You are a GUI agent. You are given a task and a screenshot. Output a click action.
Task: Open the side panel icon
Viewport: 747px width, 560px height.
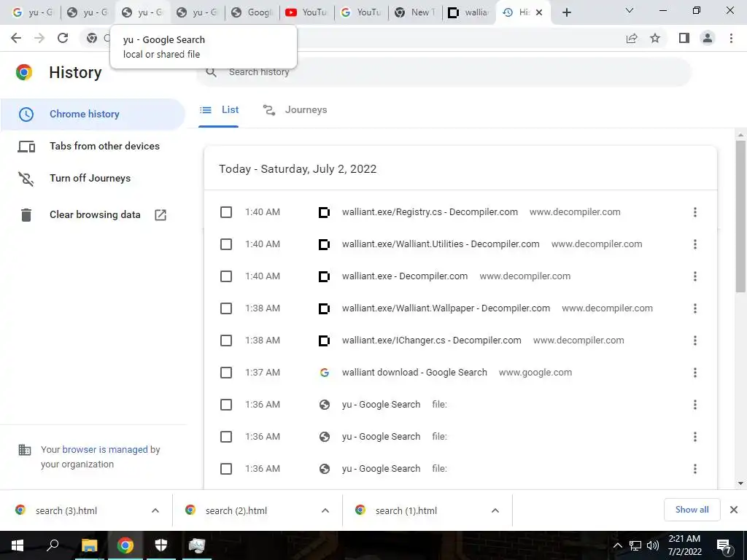pyautogui.click(x=684, y=38)
